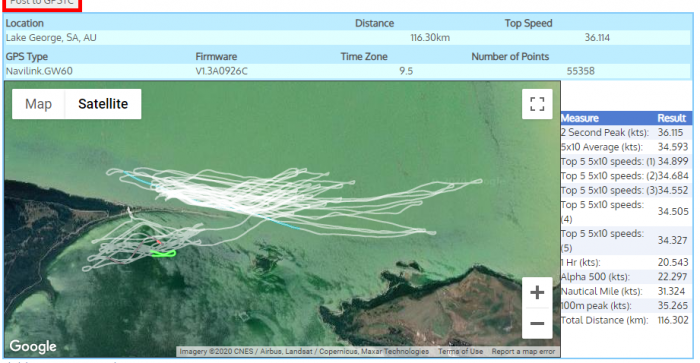The height and width of the screenshot is (363, 700).
Task: Click the Navilink.GW60 GPS type value
Action: (39, 71)
